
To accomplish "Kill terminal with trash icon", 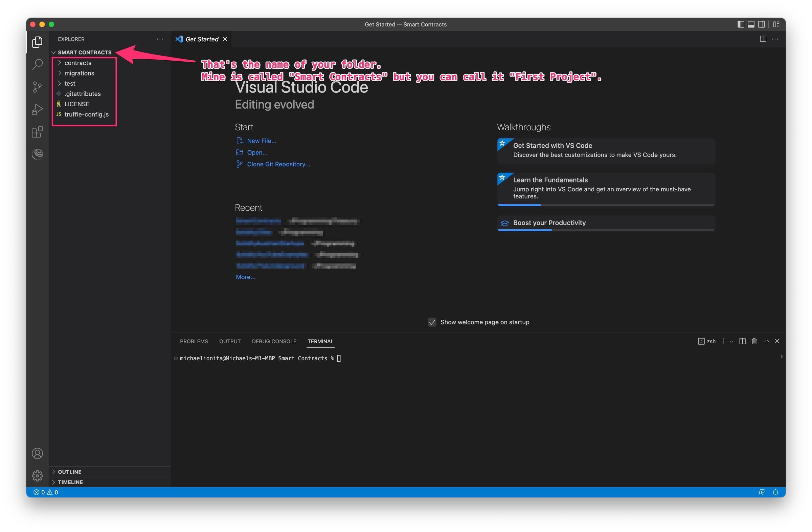I will pos(754,341).
